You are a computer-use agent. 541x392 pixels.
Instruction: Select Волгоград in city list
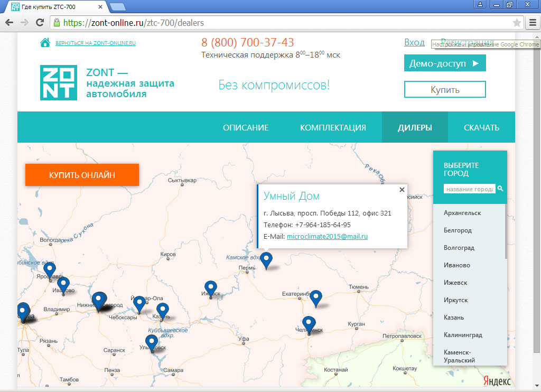[x=459, y=248]
